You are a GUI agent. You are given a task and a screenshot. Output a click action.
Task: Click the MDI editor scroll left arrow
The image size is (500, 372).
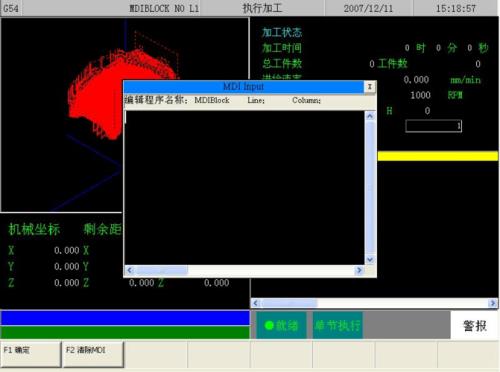click(x=130, y=270)
